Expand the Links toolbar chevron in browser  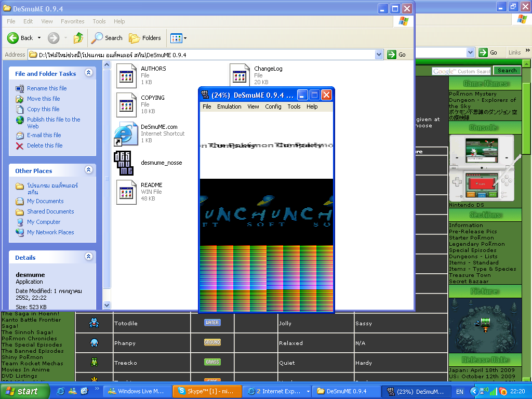[x=528, y=50]
